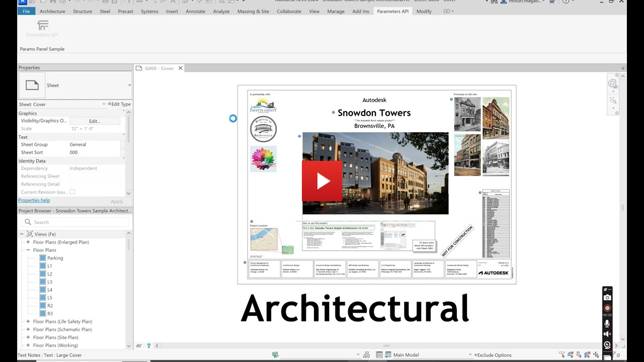Close the G000 - Cover view tab
The width and height of the screenshot is (644, 362).
181,68
